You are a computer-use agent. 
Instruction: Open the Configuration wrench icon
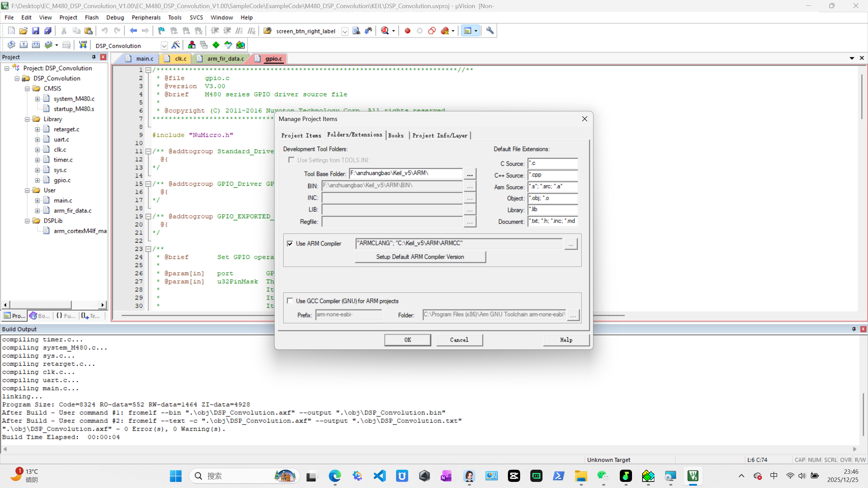pyautogui.click(x=490, y=31)
